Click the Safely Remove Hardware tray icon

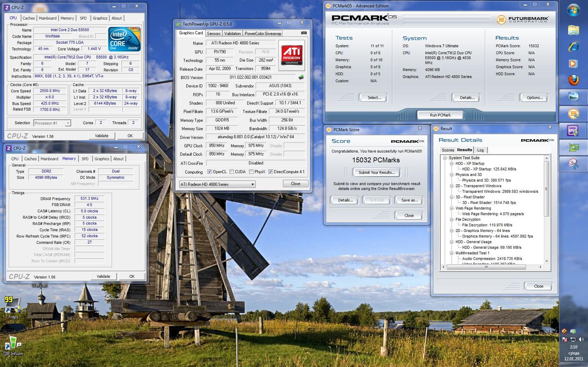click(573, 331)
